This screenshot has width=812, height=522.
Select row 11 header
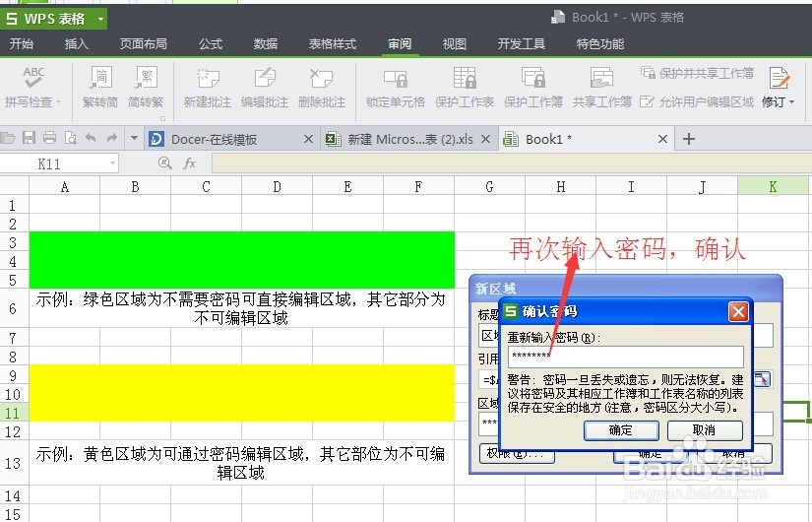tap(14, 413)
